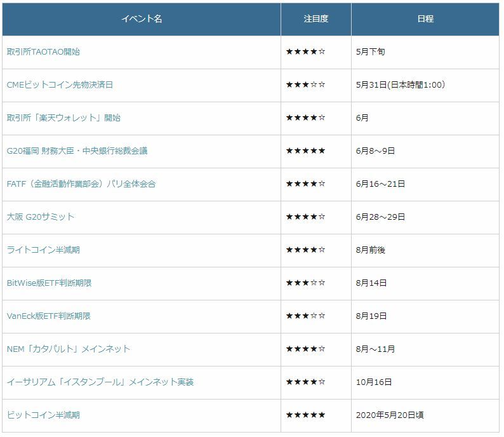Click the CMEビットコイン先物決済日 link
Image resolution: width=504 pixels, height=437 pixels.
(x=60, y=85)
